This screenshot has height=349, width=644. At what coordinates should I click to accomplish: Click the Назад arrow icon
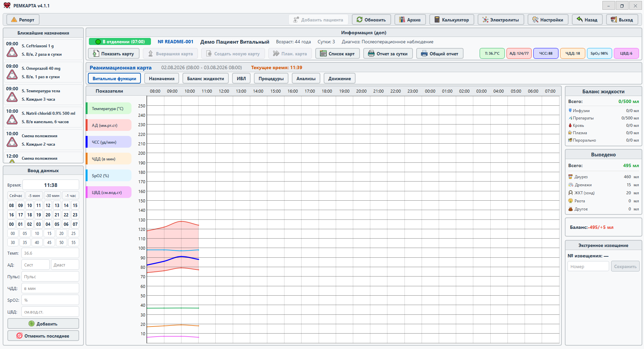pos(580,19)
